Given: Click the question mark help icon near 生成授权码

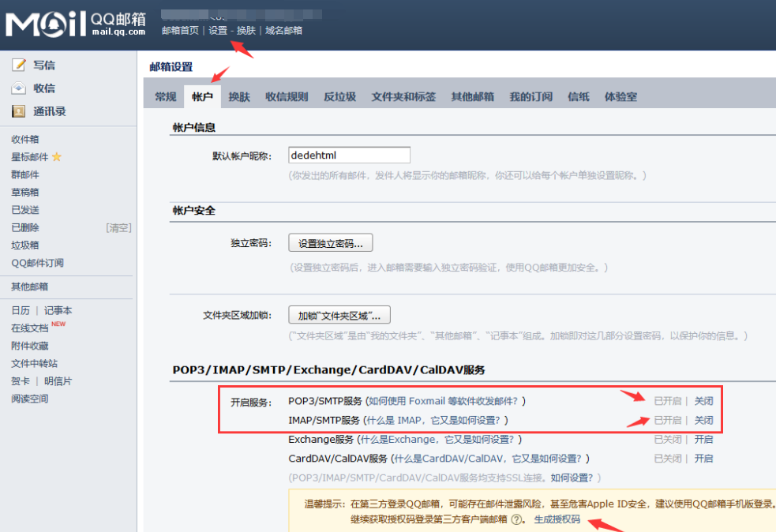Looking at the screenshot, I should pos(516,519).
